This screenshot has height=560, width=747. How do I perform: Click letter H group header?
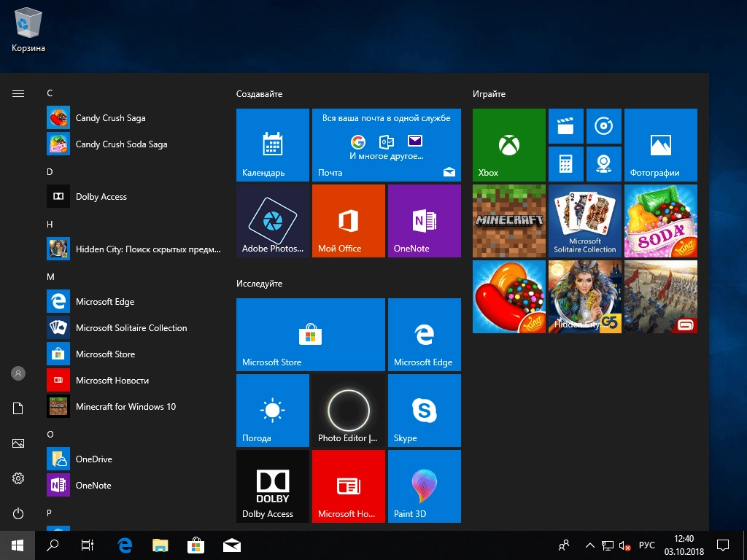pos(50,225)
